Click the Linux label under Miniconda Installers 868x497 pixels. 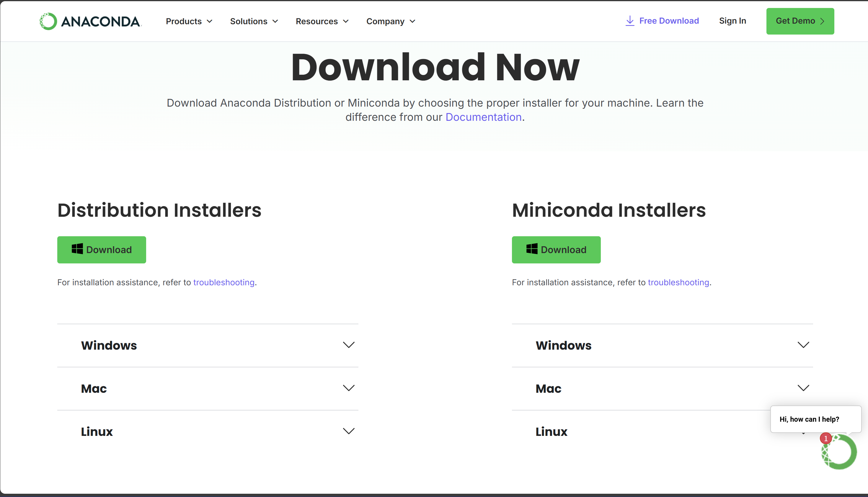(x=552, y=432)
